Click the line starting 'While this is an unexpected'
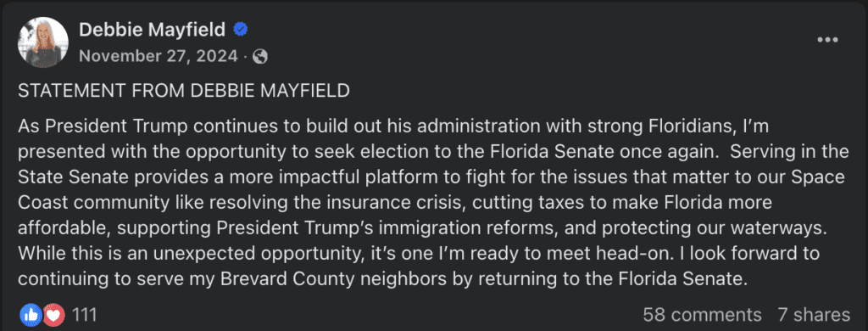The image size is (868, 331). (419, 254)
